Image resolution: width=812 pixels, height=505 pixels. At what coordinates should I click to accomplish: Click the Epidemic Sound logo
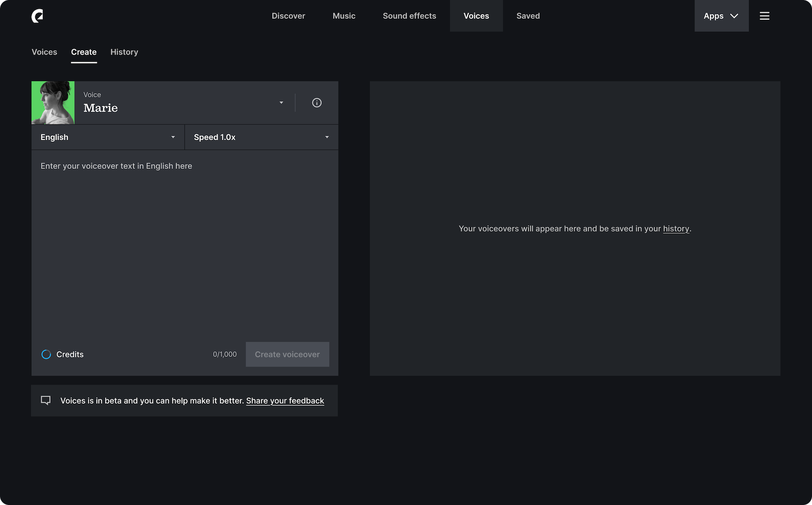pyautogui.click(x=37, y=16)
